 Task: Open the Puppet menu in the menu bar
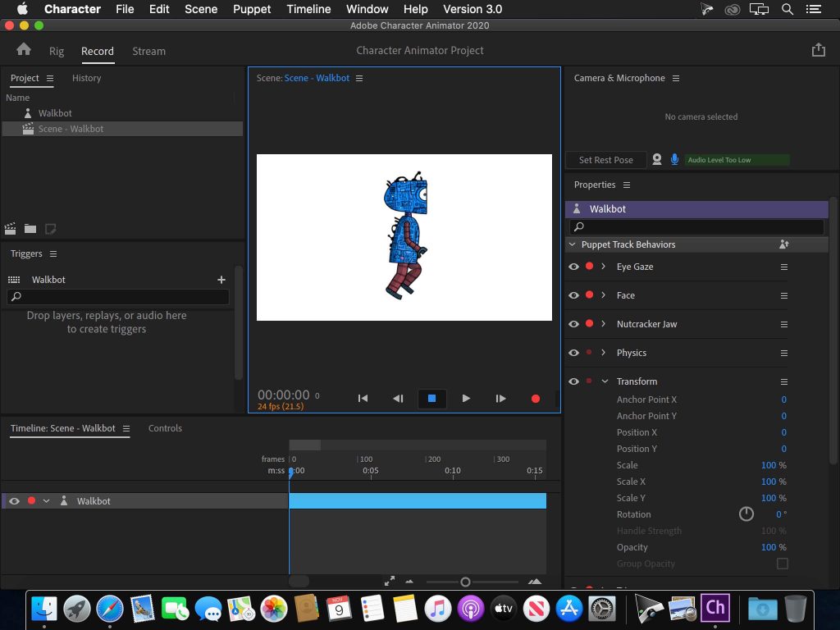(x=251, y=9)
